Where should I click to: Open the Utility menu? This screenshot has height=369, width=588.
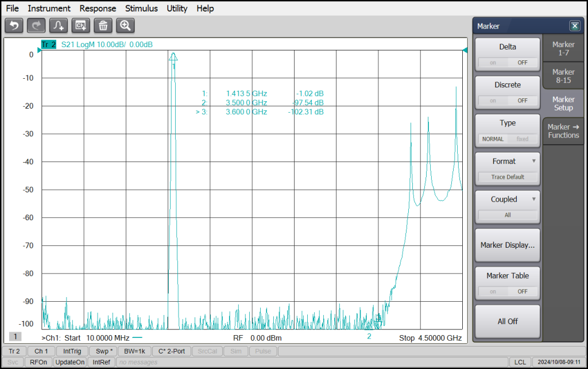click(177, 8)
